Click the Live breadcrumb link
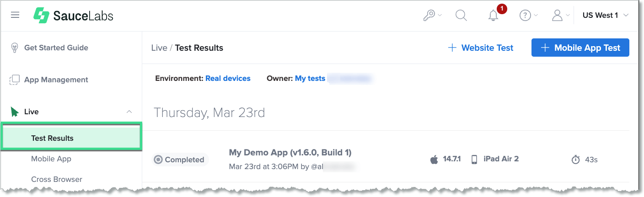 pyautogui.click(x=159, y=48)
